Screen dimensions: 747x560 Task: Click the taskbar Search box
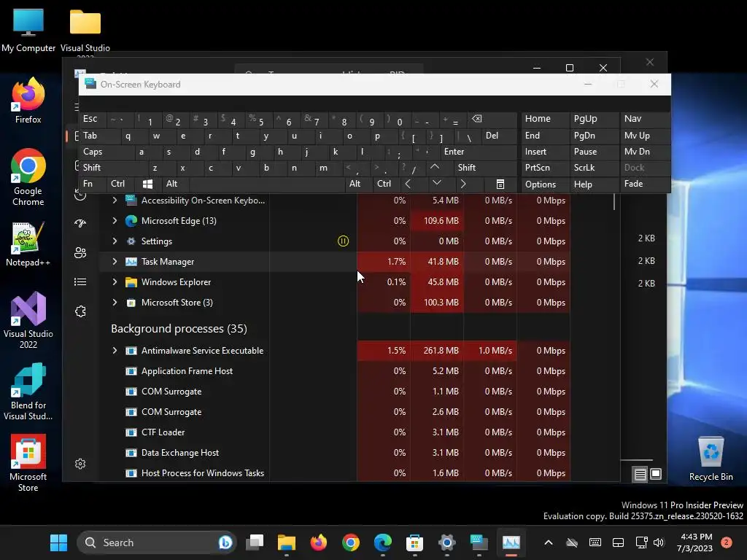click(x=156, y=542)
